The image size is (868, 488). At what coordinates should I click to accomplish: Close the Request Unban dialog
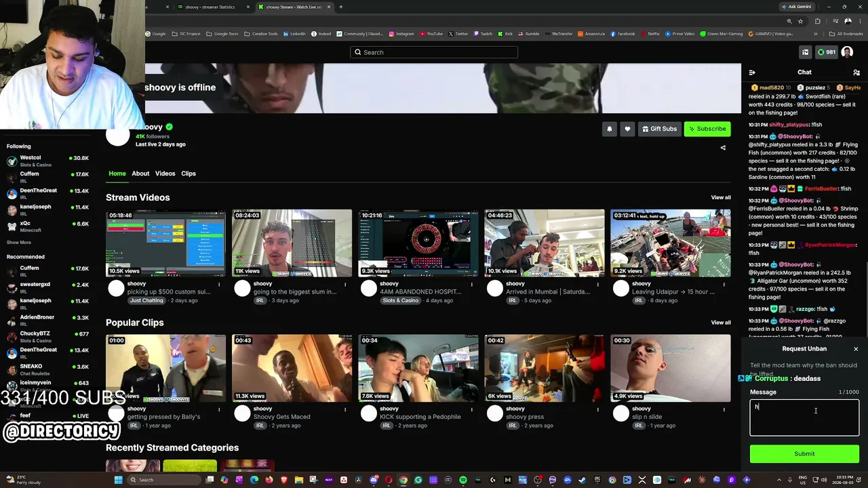(x=856, y=349)
